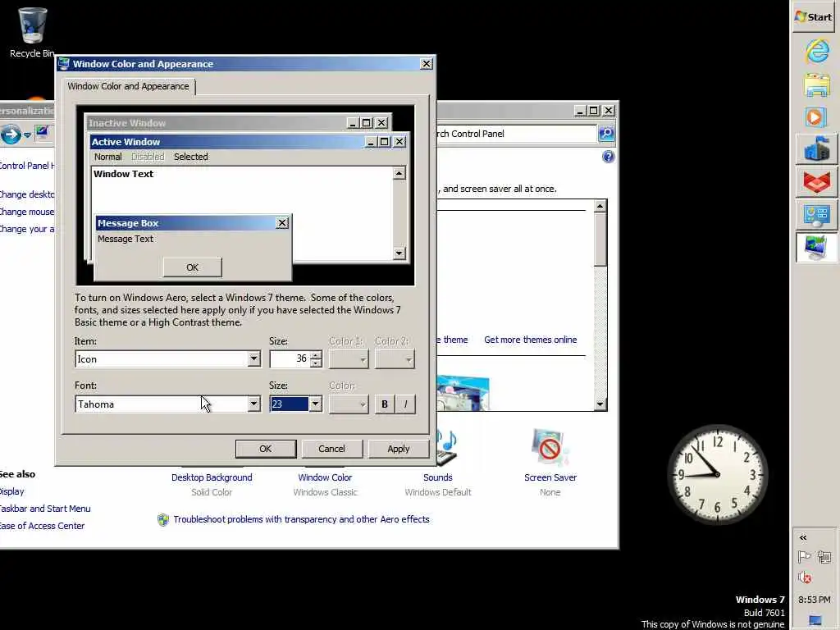Click the Display link under See also

coord(11,491)
